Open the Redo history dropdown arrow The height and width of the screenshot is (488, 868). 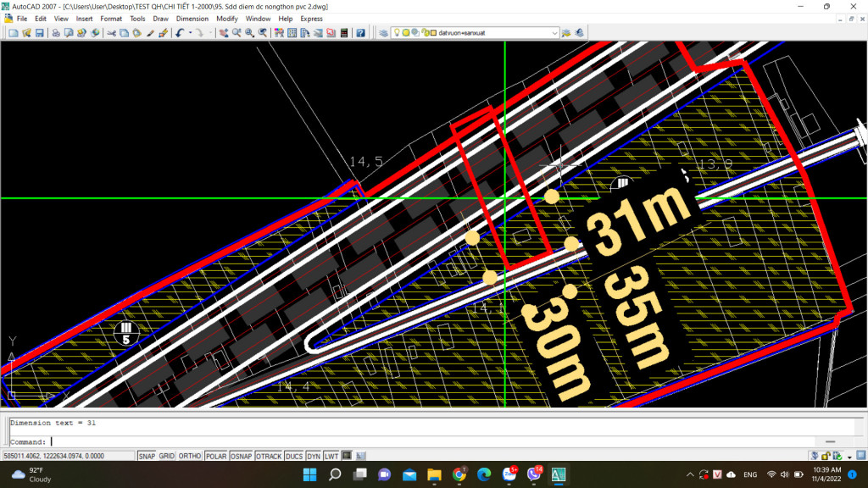pos(209,33)
